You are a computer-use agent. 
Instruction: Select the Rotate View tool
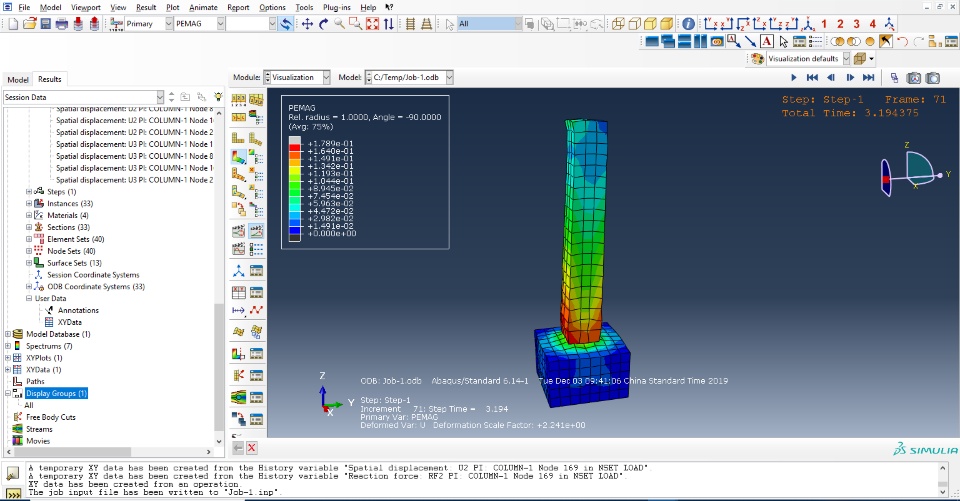click(323, 24)
